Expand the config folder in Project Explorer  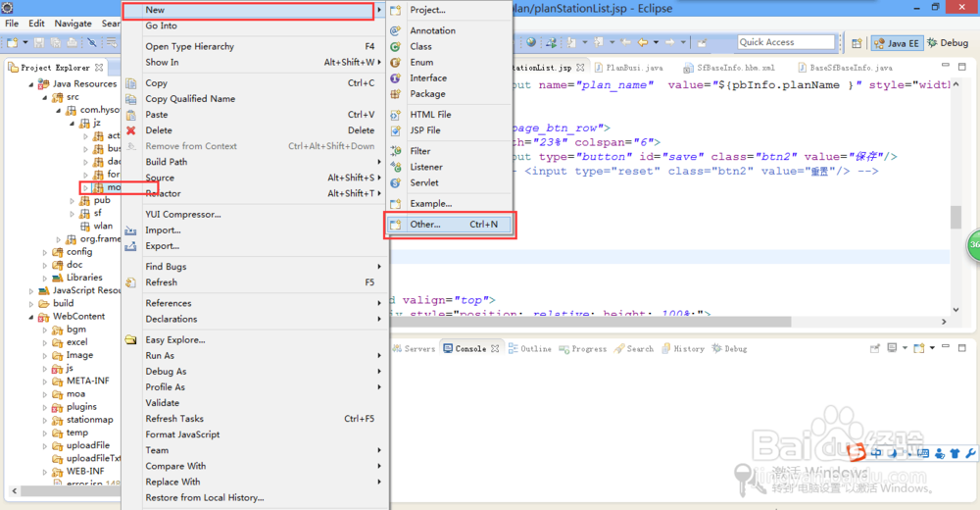pyautogui.click(x=44, y=252)
